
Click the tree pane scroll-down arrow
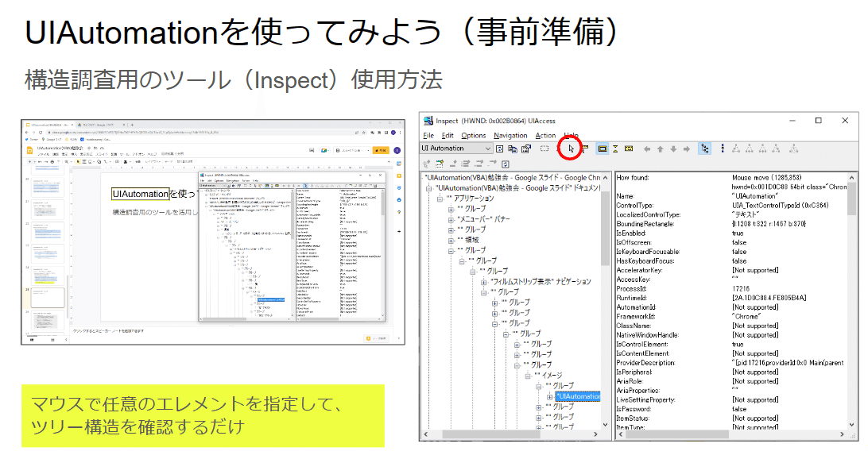pyautogui.click(x=606, y=426)
